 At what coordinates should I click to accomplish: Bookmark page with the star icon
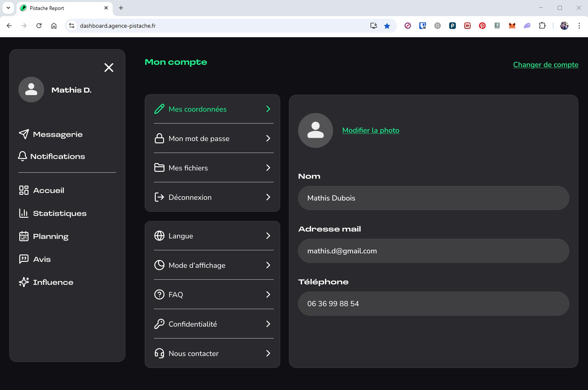tap(387, 26)
